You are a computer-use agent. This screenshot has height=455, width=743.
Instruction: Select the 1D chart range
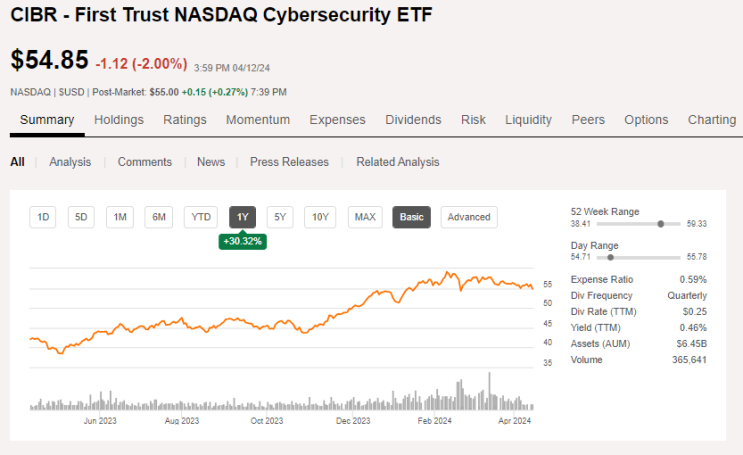(43, 217)
